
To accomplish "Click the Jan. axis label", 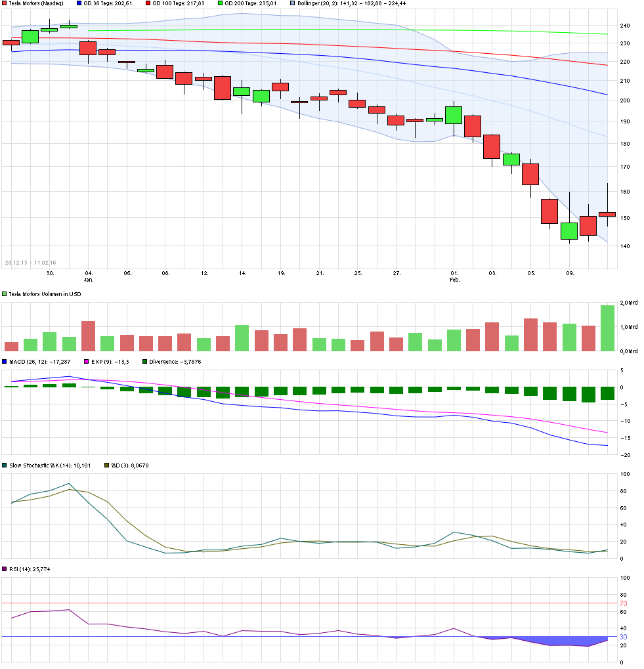I will pyautogui.click(x=89, y=278).
